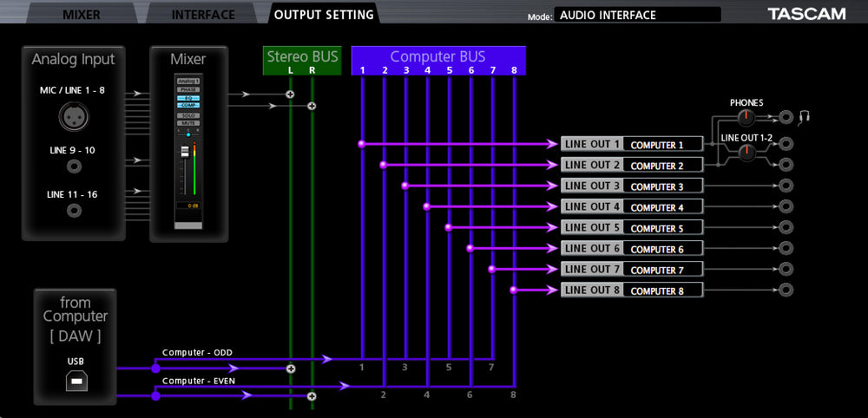Click the Computer BUS 5 routing node
868x418 pixels.
pos(448,227)
